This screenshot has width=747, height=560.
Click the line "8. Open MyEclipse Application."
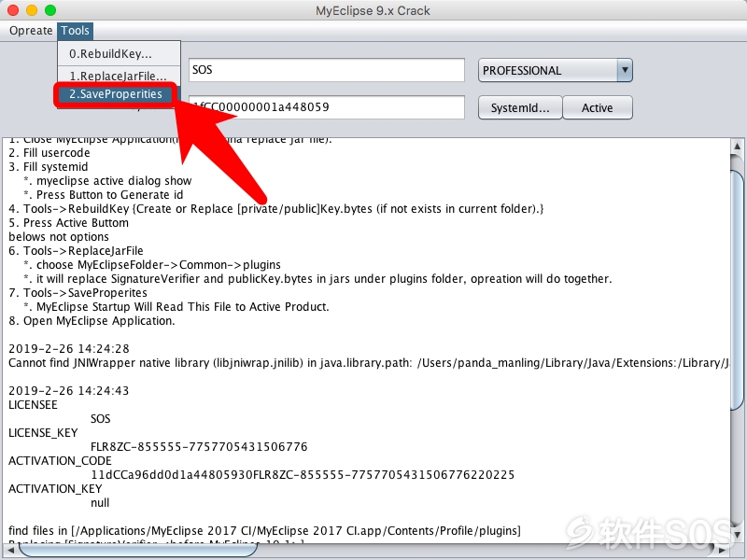pyautogui.click(x=92, y=321)
